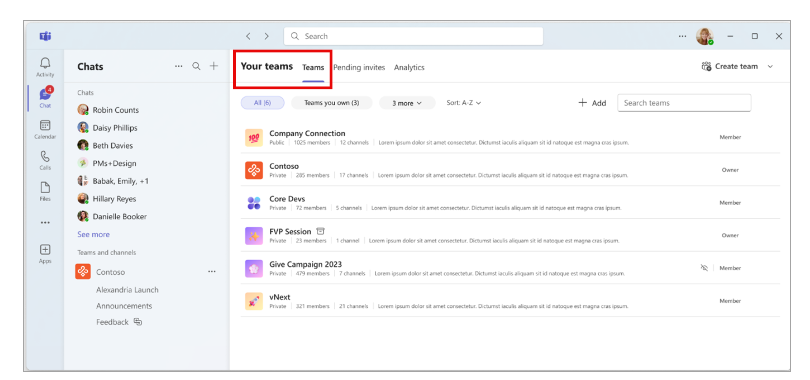Expand the Create team dropdown arrow
Image resolution: width=810 pixels, height=380 pixels.
(771, 67)
